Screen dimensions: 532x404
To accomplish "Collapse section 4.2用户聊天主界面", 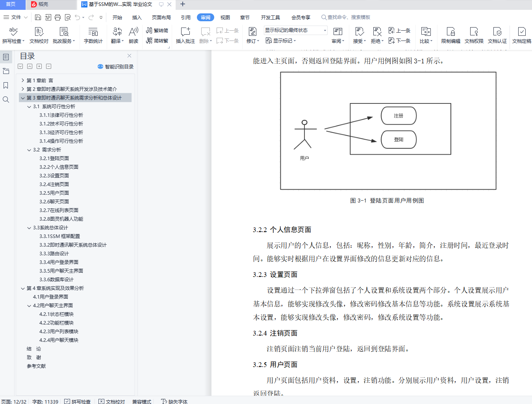I will 29,306.
